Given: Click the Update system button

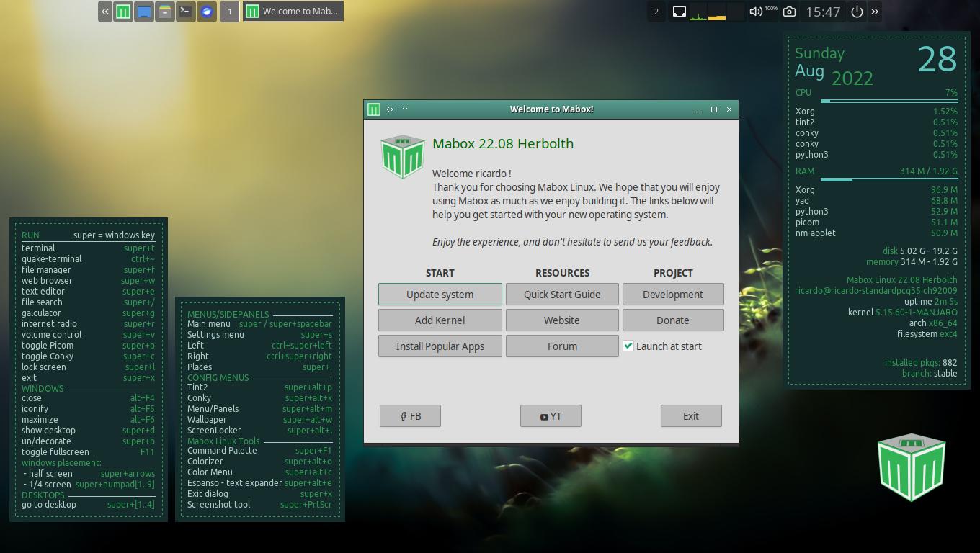Looking at the screenshot, I should click(440, 295).
